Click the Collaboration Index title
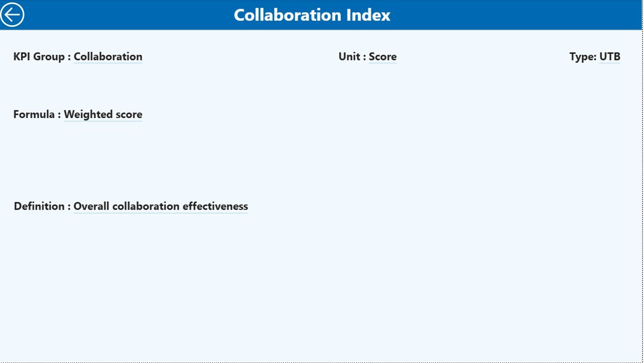 coord(312,15)
